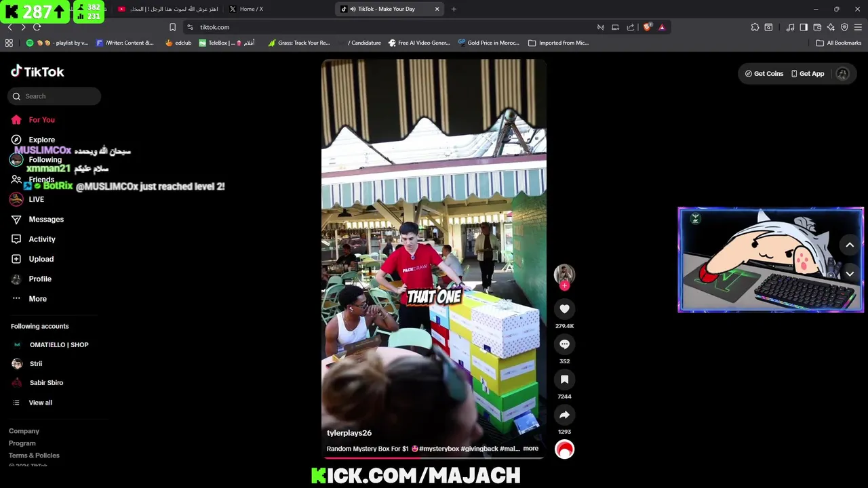Open More options in sidebar

point(29,299)
